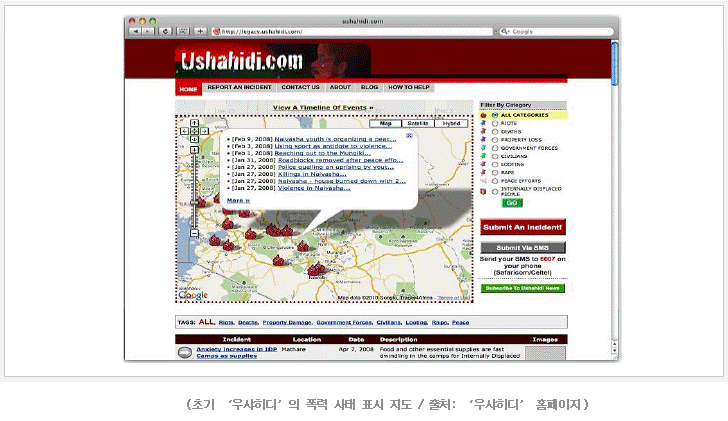
Task: Click the Submit An Incident button
Action: tap(523, 227)
